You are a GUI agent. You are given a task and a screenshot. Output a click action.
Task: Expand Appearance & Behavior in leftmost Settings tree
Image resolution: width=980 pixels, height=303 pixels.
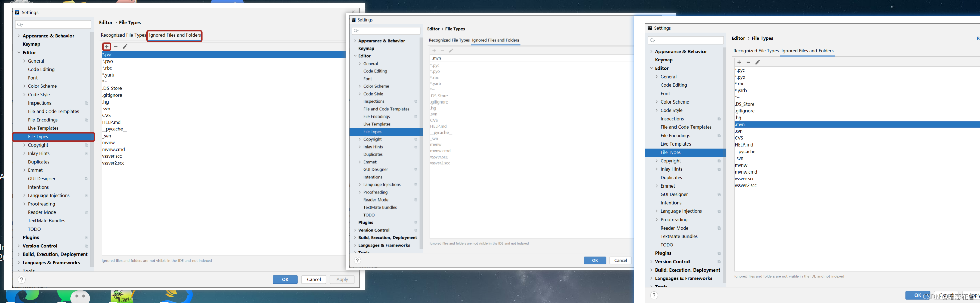click(x=19, y=36)
